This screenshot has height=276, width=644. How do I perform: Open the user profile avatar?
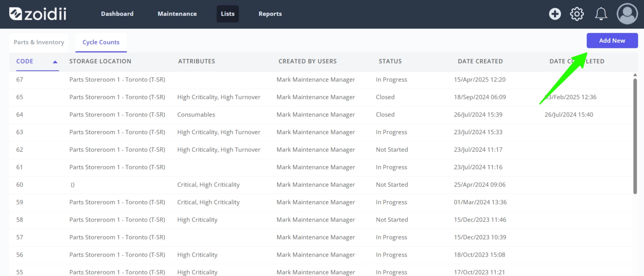point(627,14)
